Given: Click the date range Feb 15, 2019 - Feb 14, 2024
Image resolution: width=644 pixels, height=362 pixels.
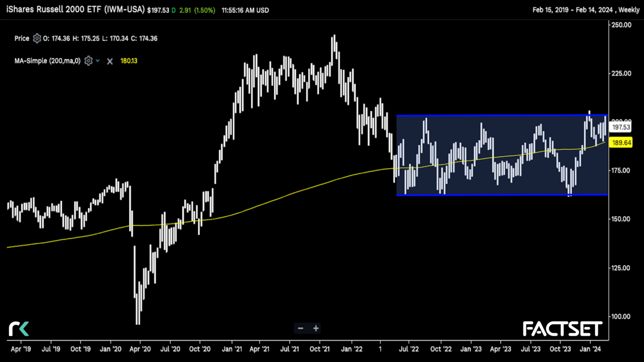Looking at the screenshot, I should click(572, 10).
